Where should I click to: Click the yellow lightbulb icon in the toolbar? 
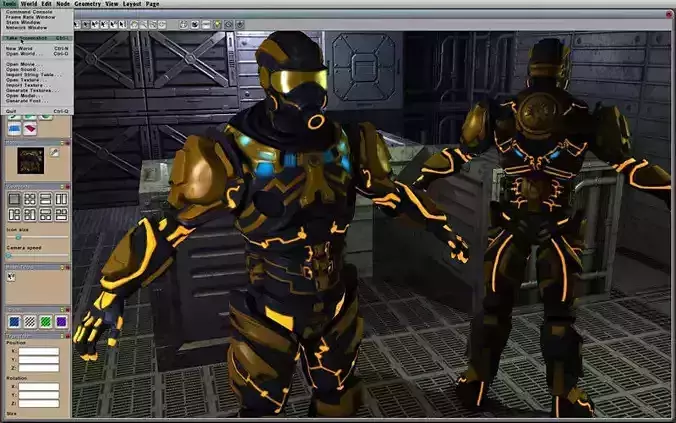tap(217, 25)
